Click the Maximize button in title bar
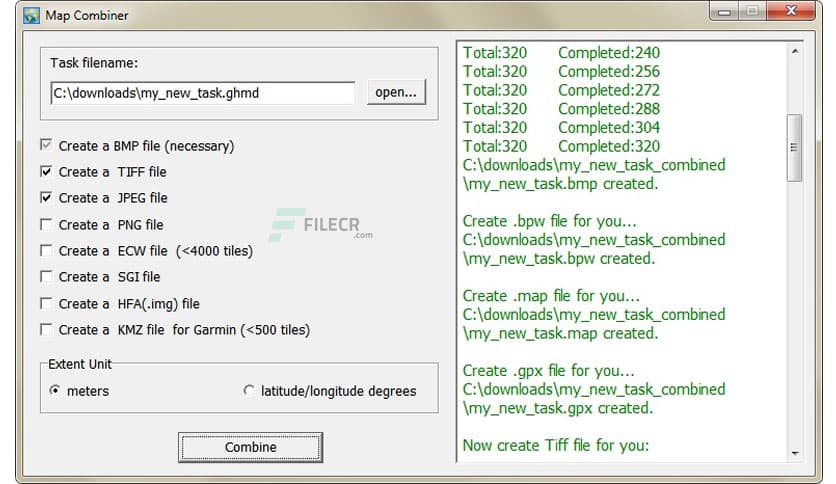 coord(752,11)
